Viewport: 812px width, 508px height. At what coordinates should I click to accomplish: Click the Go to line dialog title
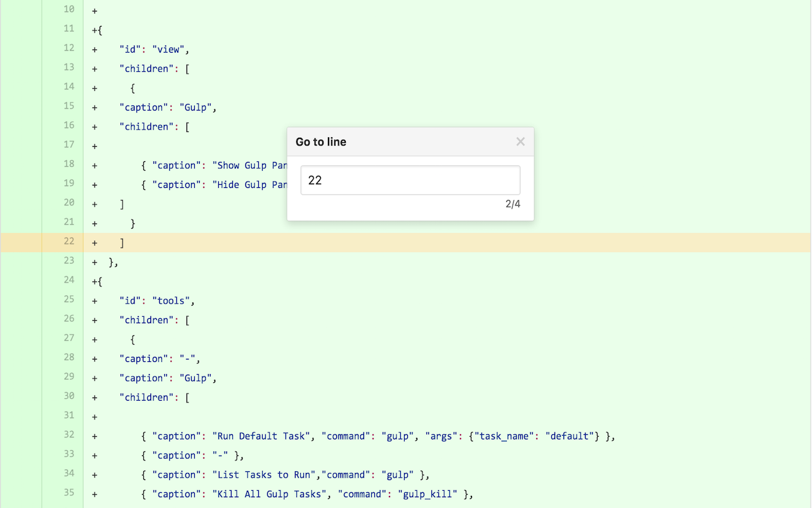(320, 142)
